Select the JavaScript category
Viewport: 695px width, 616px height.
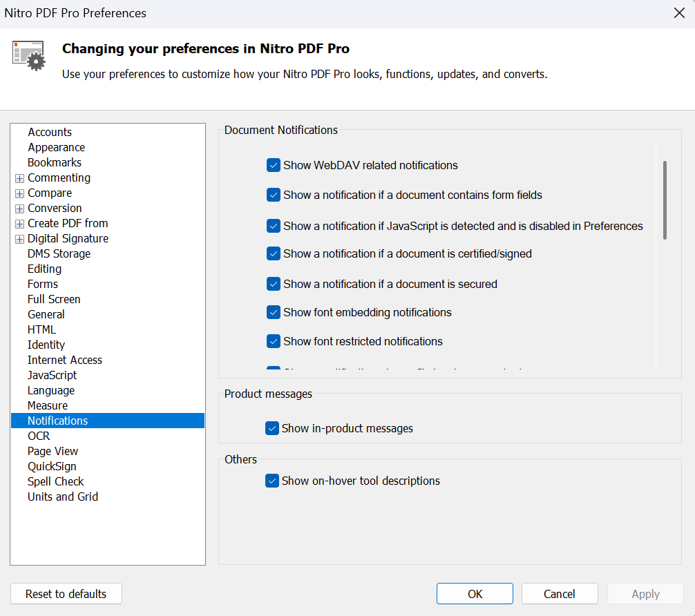point(52,375)
